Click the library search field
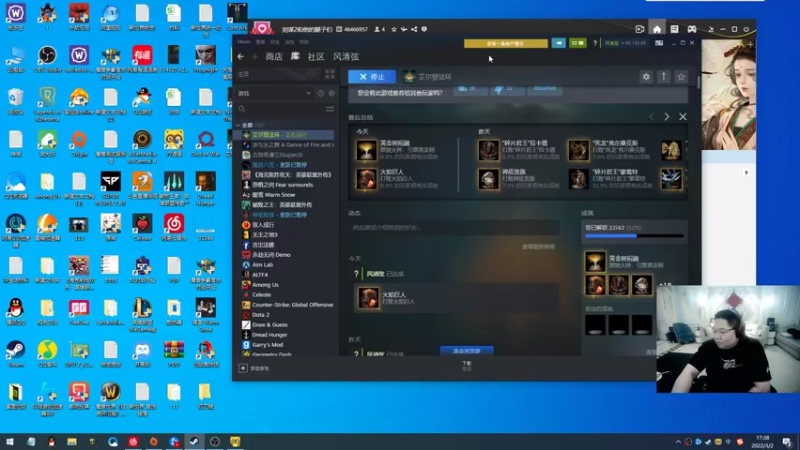800x450 pixels. (281, 109)
